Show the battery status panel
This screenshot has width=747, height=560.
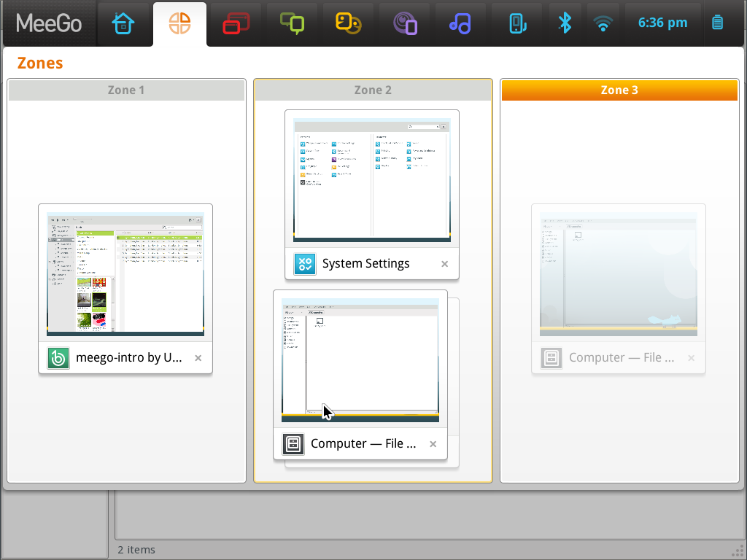pos(716,23)
